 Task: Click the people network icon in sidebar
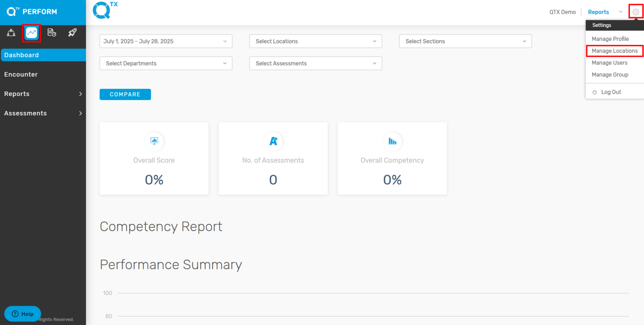click(11, 32)
